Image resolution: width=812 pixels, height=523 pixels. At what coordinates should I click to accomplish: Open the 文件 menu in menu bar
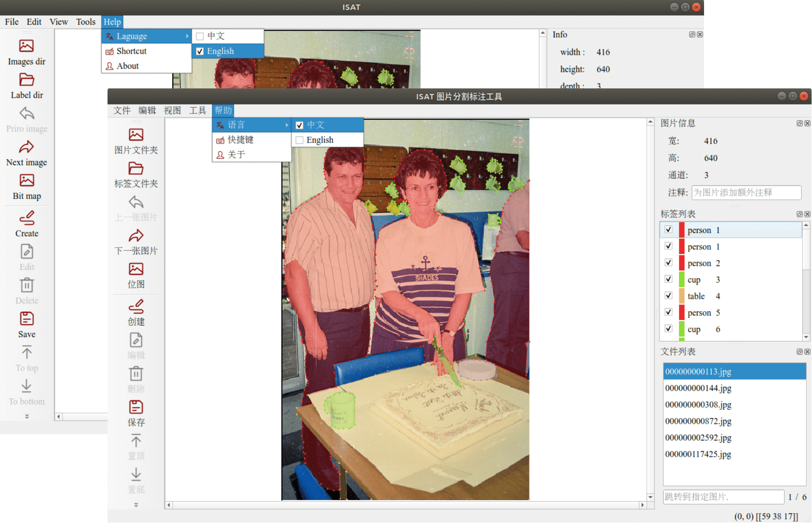122,111
